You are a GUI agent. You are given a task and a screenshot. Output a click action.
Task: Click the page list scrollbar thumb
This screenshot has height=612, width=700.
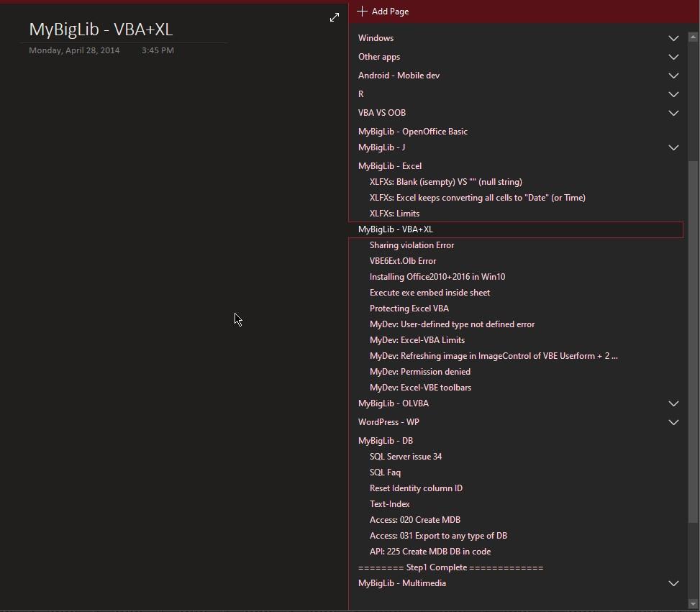click(694, 338)
